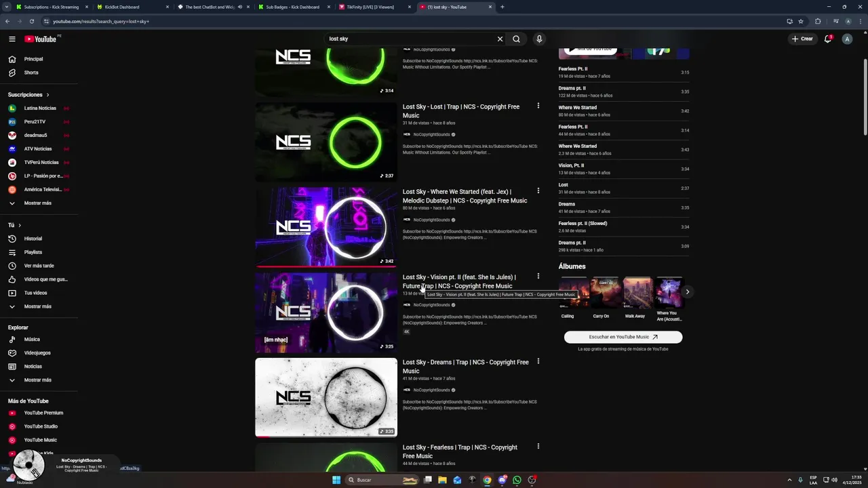
Task: Expand the Tú section chevron
Action: (20, 225)
